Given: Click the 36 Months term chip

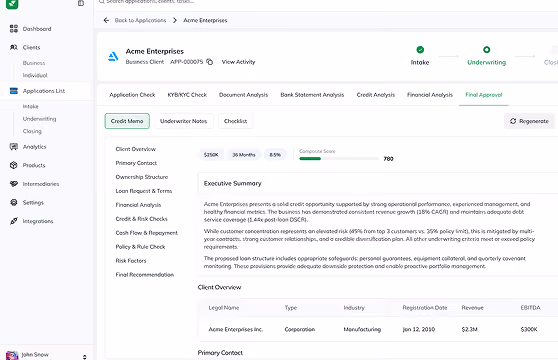Looking at the screenshot, I should (x=244, y=155).
